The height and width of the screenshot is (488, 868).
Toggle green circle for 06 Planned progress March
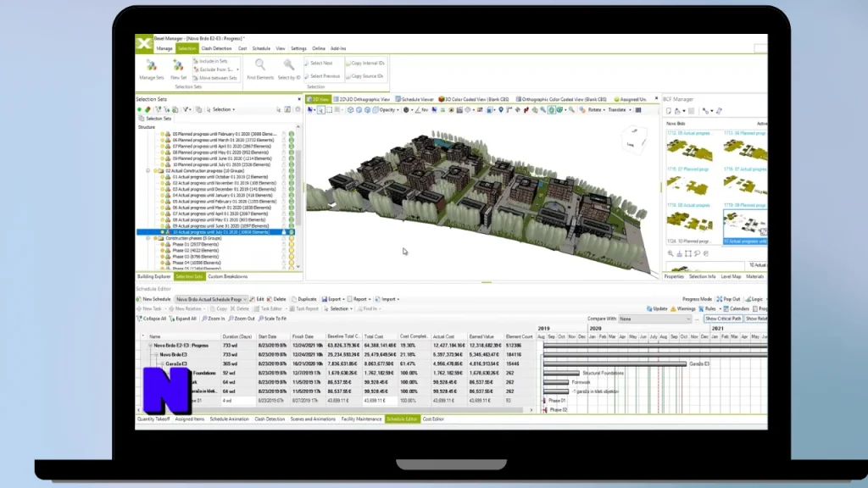(292, 140)
